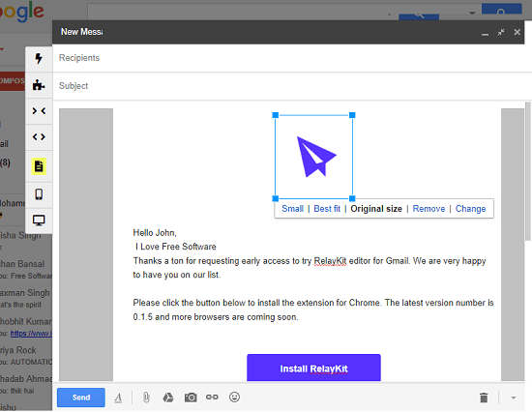Choose Original size for image
The width and height of the screenshot is (532, 412).
(x=376, y=209)
